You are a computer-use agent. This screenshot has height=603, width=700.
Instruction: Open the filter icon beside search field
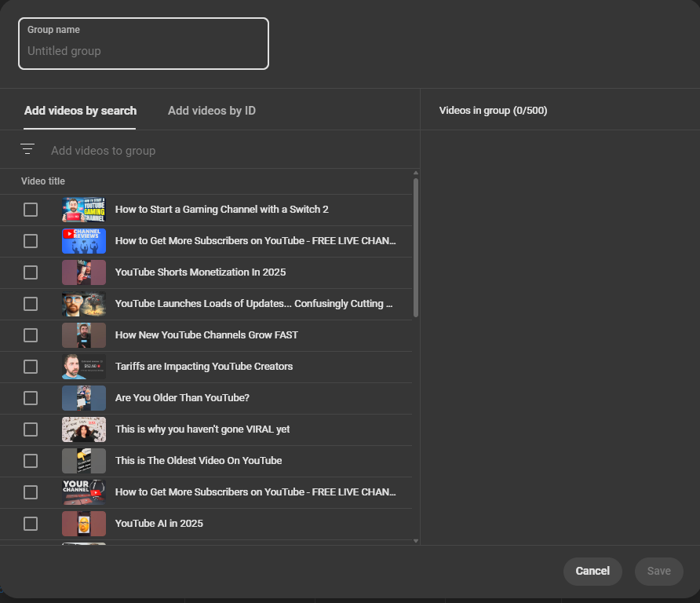[27, 149]
